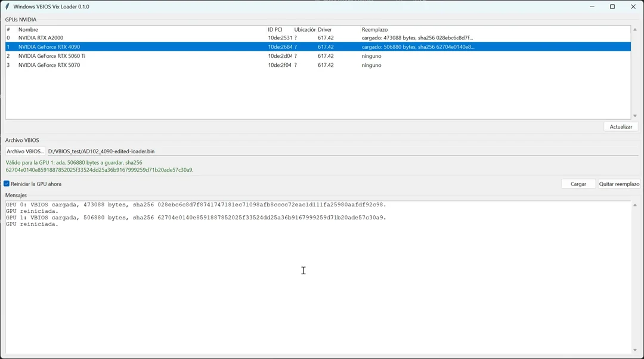The image size is (644, 359).
Task: Click messages panel scroll-up arrow
Action: [635, 205]
